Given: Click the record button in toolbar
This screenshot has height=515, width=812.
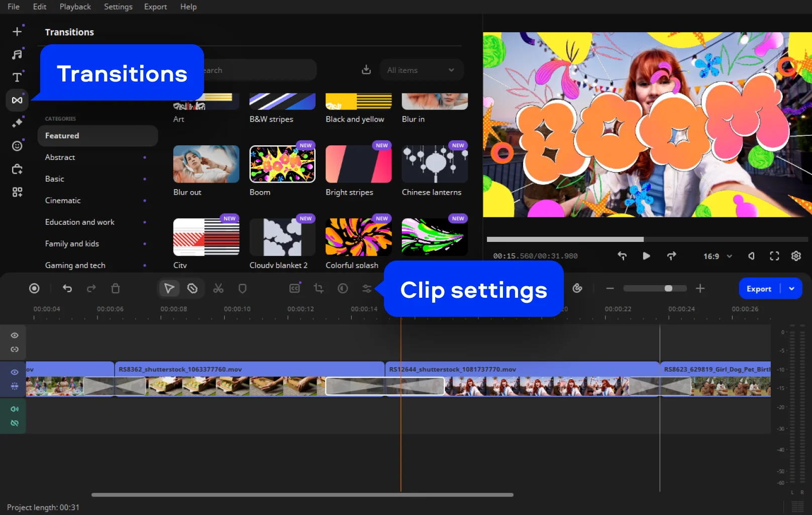Looking at the screenshot, I should tap(34, 289).
